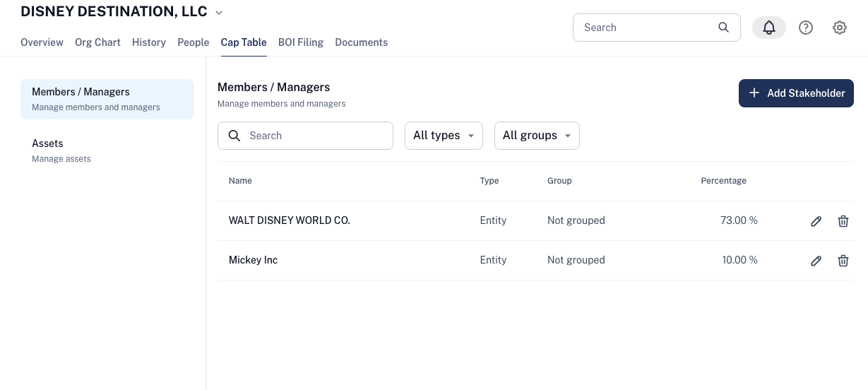Click the Percentage column header

coord(723,181)
